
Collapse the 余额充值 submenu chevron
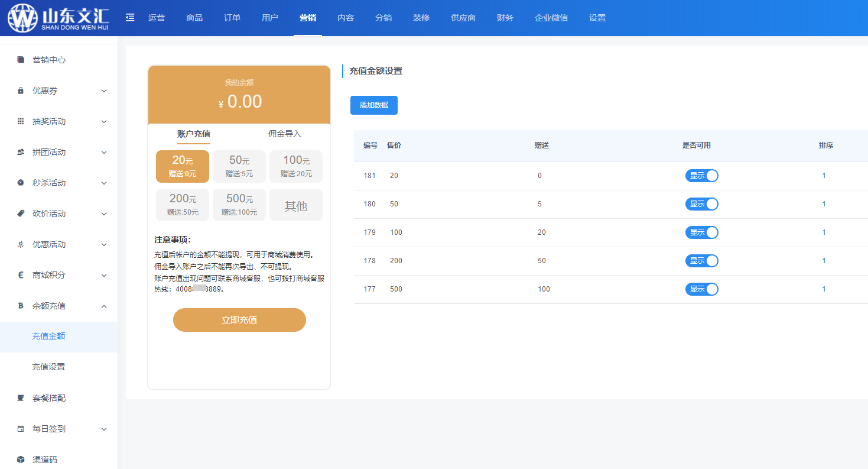coord(104,306)
